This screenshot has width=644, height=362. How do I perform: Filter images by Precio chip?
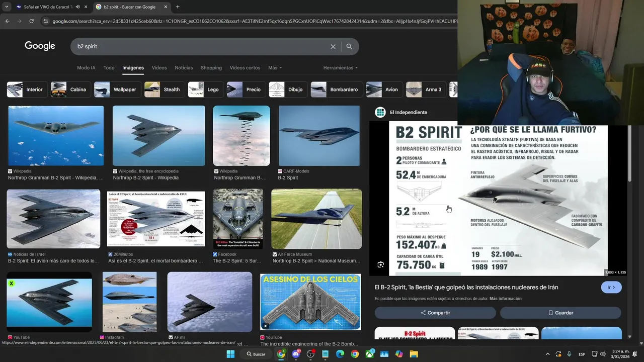(x=246, y=89)
